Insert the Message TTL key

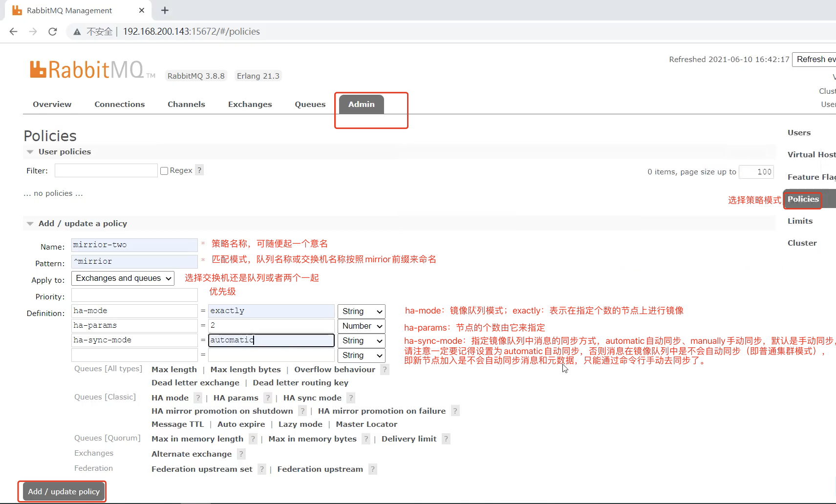tap(178, 424)
